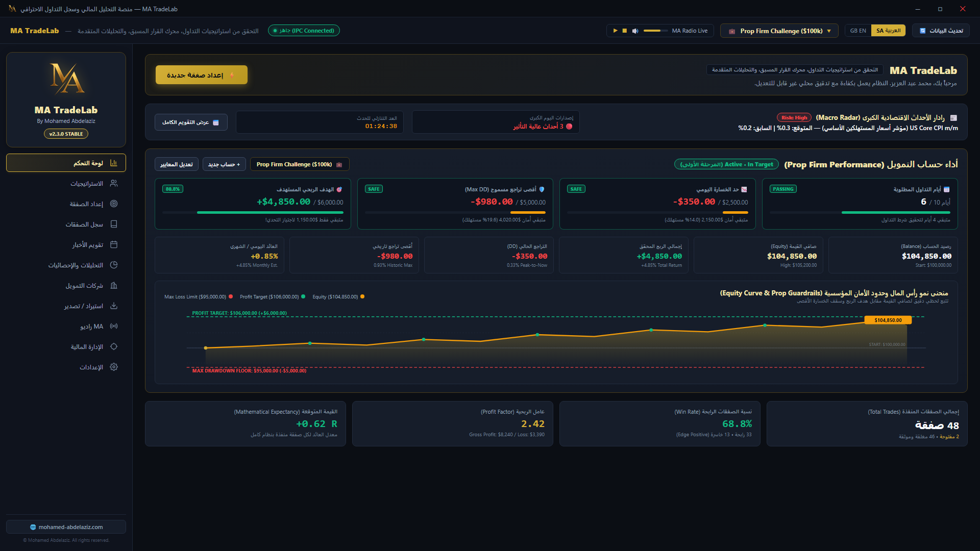Click the 3 أحداث عالية التأثير events card
The width and height of the screenshot is (980, 551).
[x=496, y=122]
